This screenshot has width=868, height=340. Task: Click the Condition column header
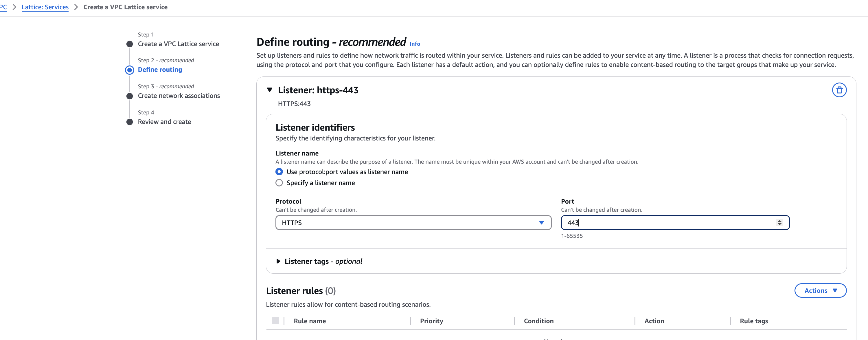coord(538,321)
